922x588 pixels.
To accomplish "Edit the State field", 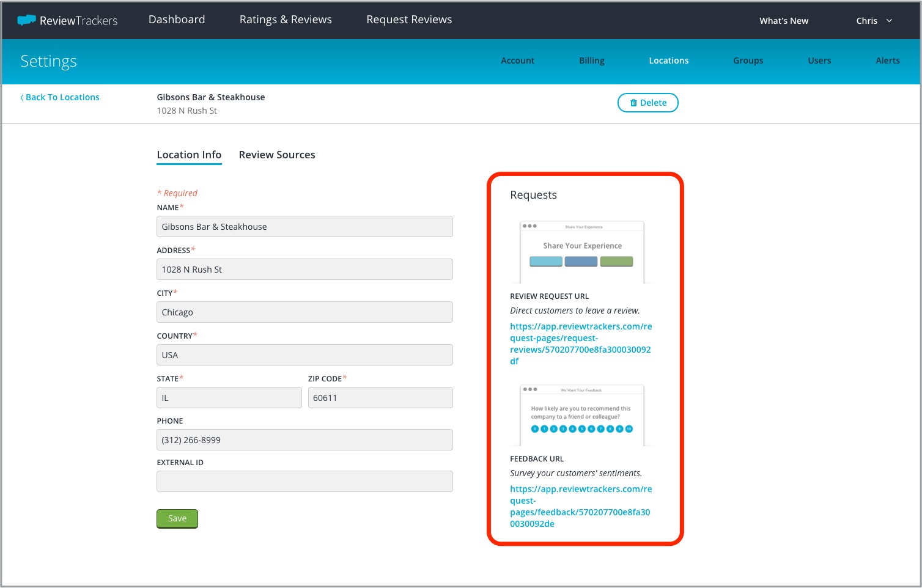I will click(x=229, y=398).
